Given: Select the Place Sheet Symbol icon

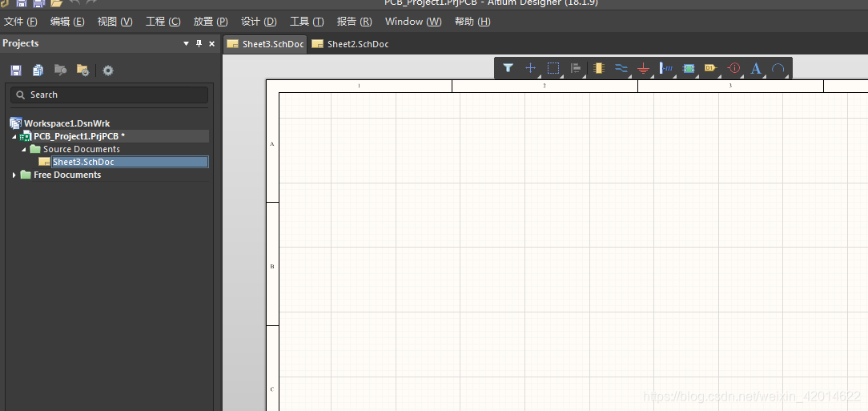Looking at the screenshot, I should click(x=688, y=69).
